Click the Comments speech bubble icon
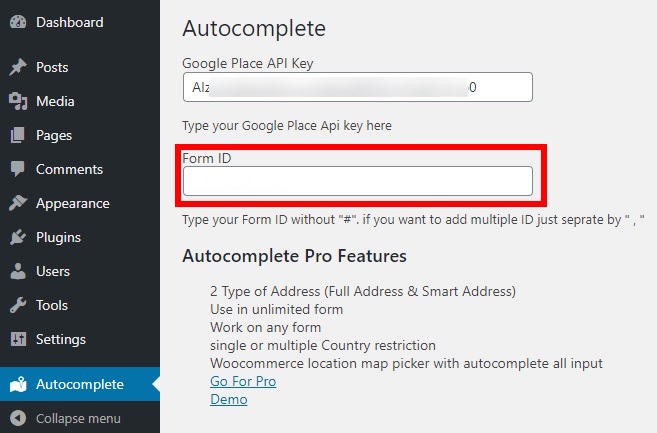Viewport: 657px width, 433px height. pyautogui.click(x=18, y=169)
